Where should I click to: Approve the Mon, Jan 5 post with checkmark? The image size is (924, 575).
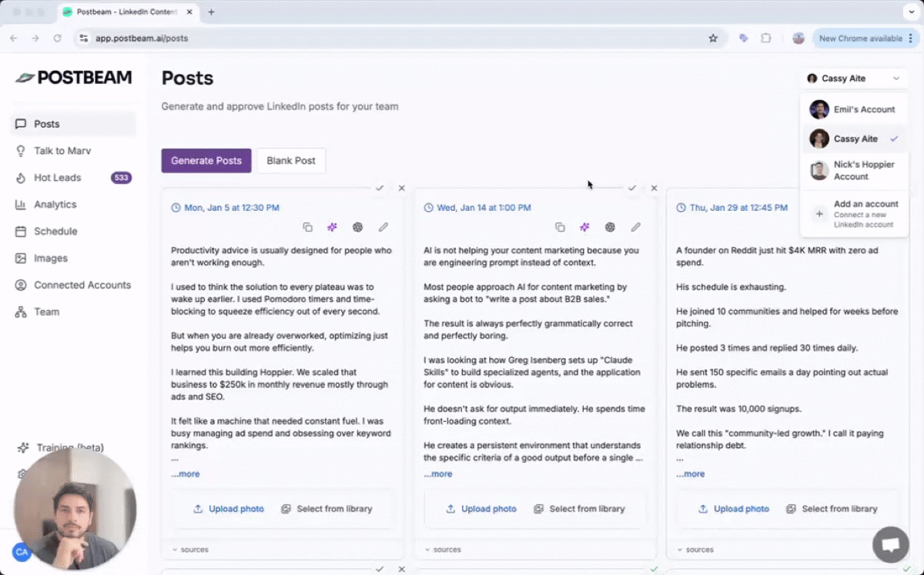click(380, 188)
